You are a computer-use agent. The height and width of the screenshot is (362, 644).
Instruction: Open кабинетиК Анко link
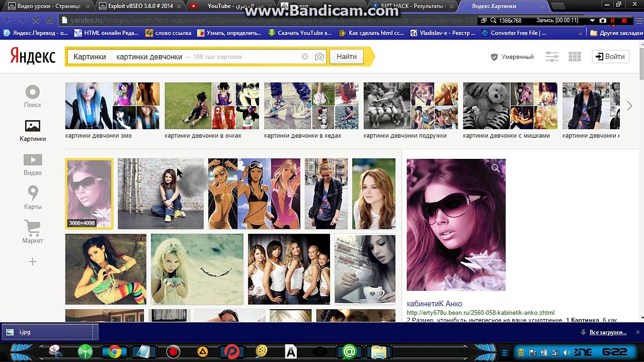point(434,304)
